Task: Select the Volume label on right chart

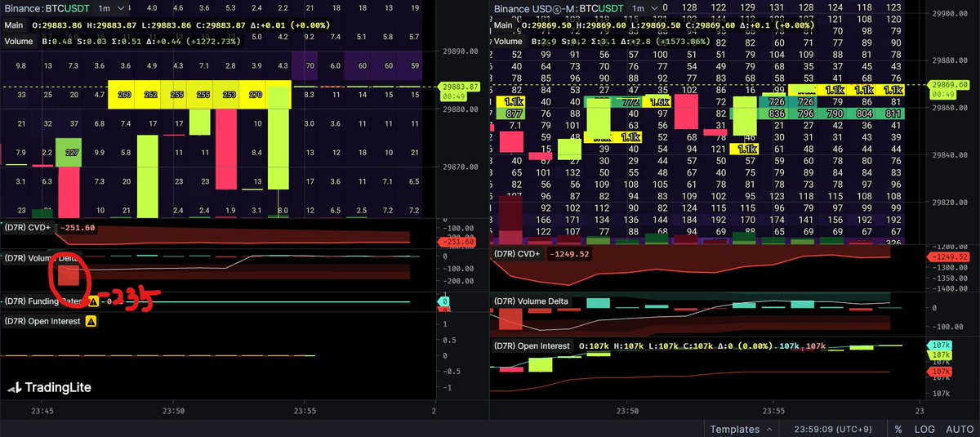Action: pos(509,40)
